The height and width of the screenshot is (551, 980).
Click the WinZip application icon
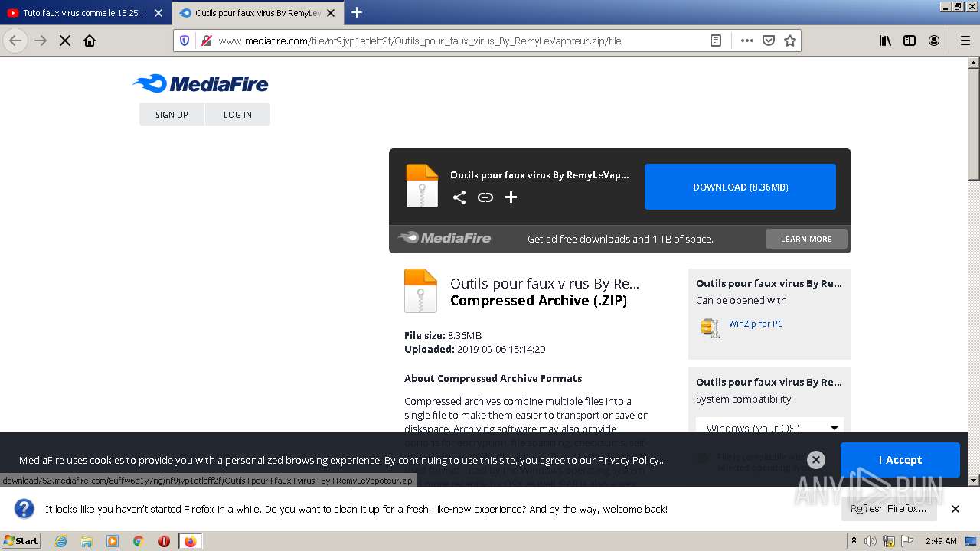pos(710,328)
